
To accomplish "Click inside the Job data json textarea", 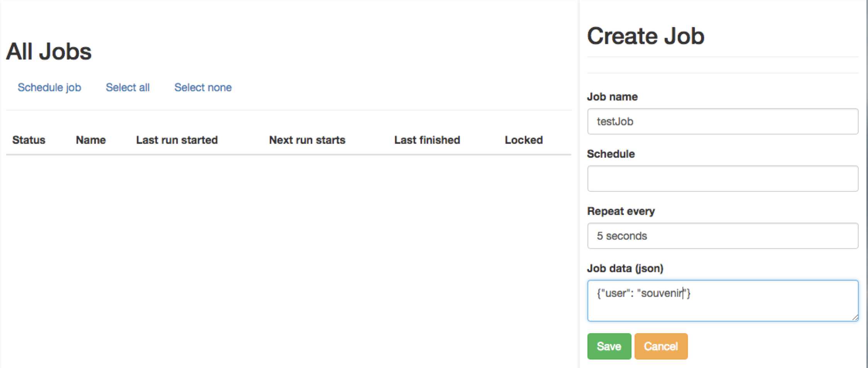I will click(723, 301).
